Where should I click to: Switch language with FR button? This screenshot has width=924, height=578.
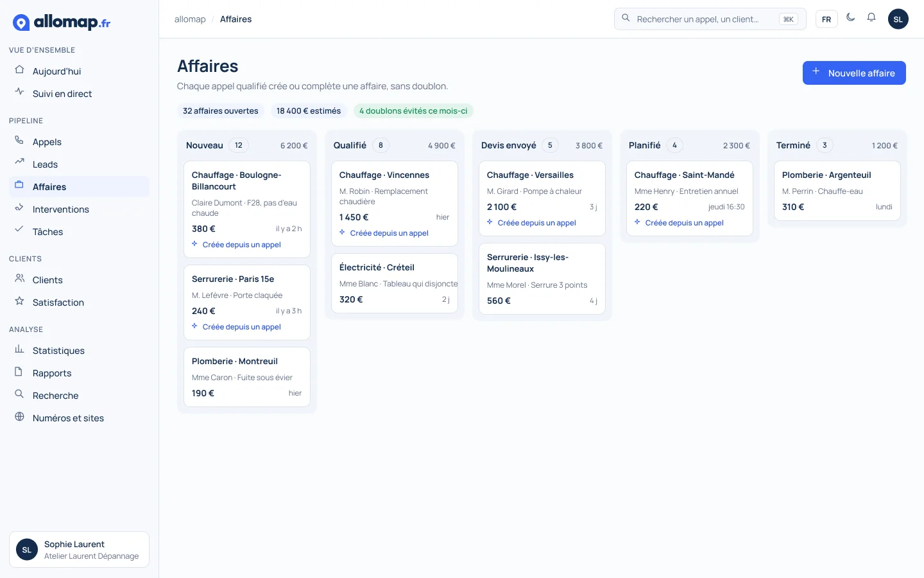click(x=826, y=19)
